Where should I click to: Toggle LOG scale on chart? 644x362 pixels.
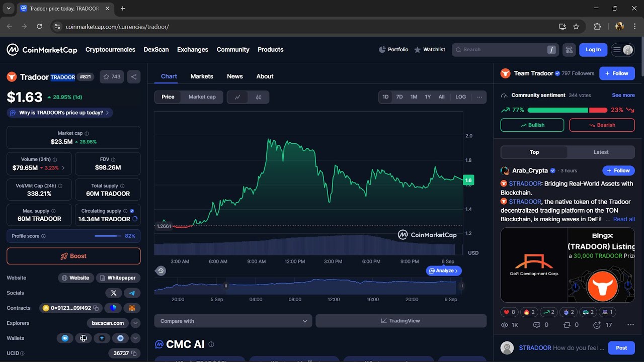point(460,97)
